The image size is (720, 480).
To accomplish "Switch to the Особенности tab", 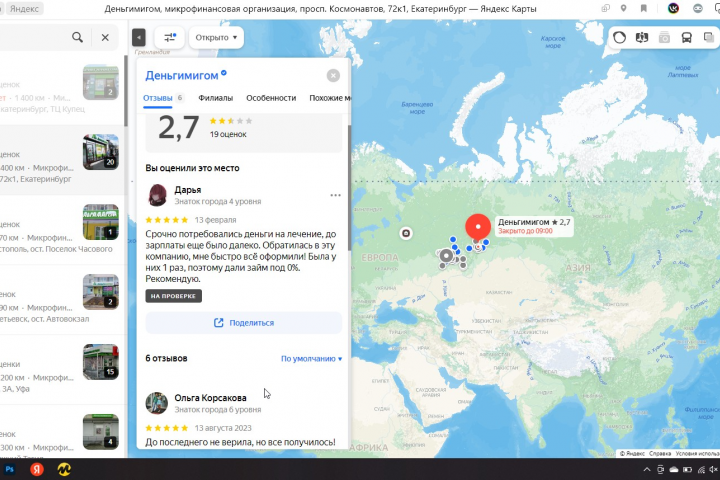I will pos(271,98).
